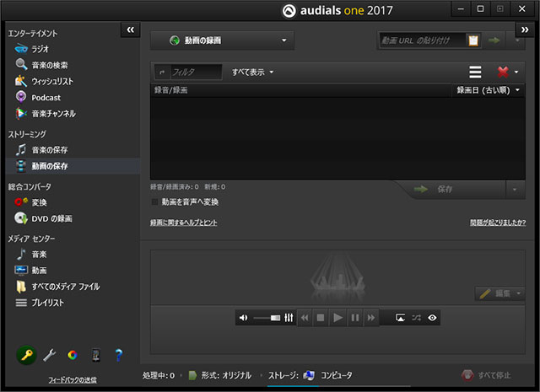Image resolution: width=540 pixels, height=392 pixels.
Task: Open the 動画の録画 dropdown
Action: tap(222, 40)
